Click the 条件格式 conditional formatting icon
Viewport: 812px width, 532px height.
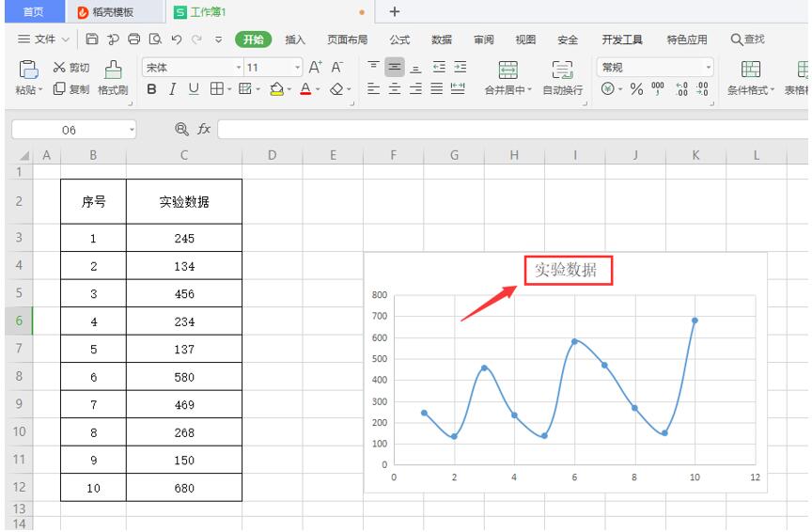pos(750,70)
